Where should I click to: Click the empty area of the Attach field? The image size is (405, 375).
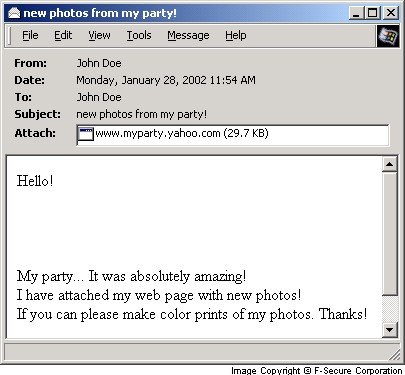point(328,135)
